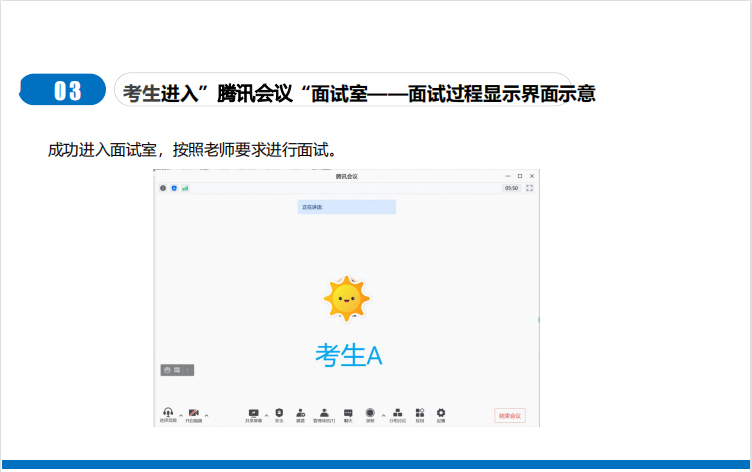Collapse the floating emoji toolbar arrow
The height and width of the screenshot is (472, 752).
click(x=187, y=370)
